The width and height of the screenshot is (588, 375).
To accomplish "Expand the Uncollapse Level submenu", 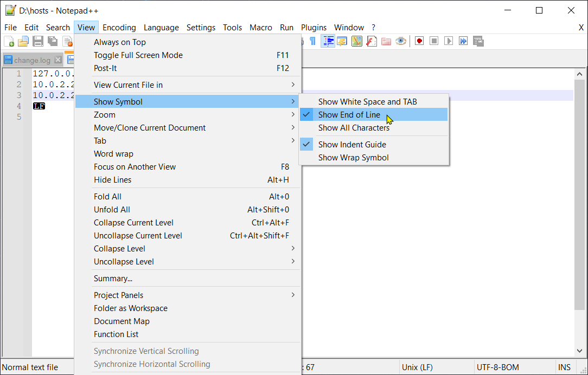I will click(x=188, y=262).
